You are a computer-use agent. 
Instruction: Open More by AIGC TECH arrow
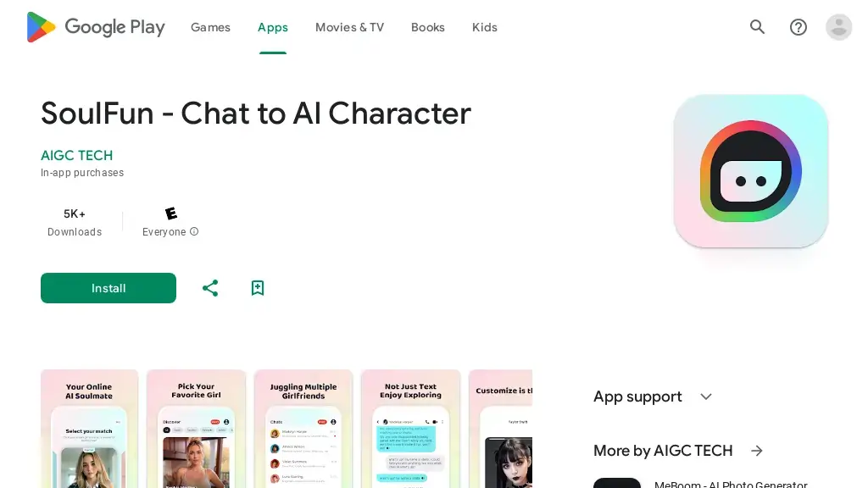[x=757, y=451]
